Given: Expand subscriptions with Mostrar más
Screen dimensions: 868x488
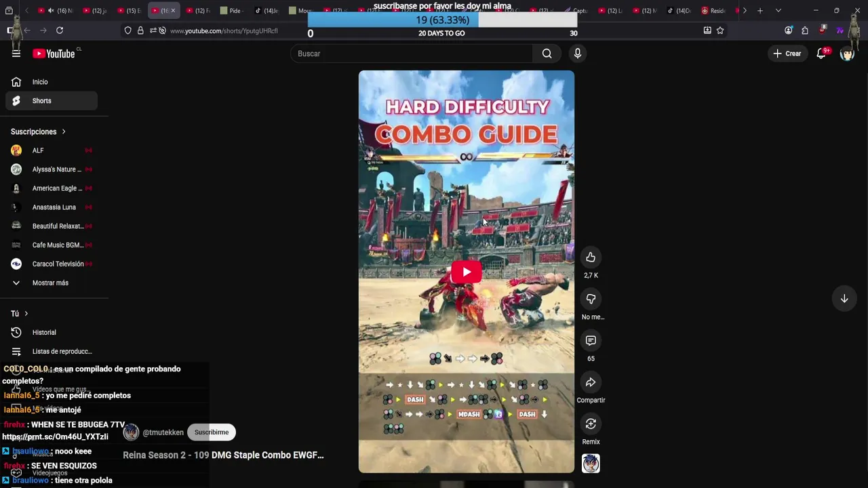Looking at the screenshot, I should 49,283.
